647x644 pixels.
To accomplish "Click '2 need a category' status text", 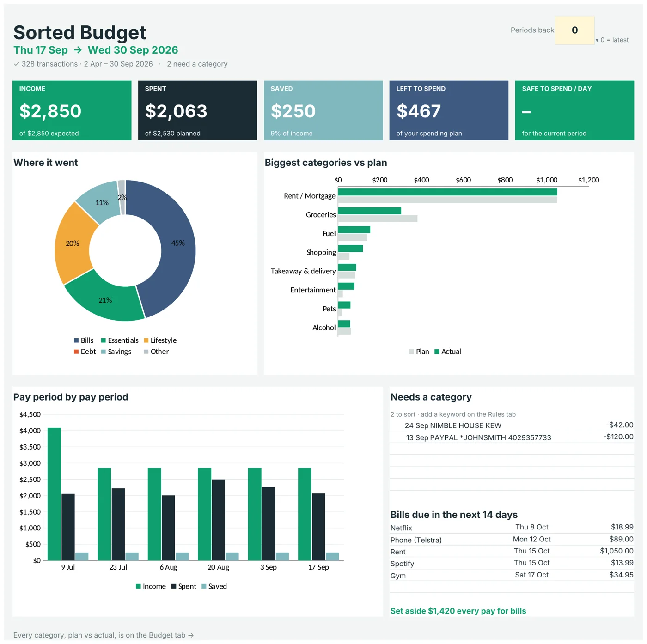I will tap(197, 64).
